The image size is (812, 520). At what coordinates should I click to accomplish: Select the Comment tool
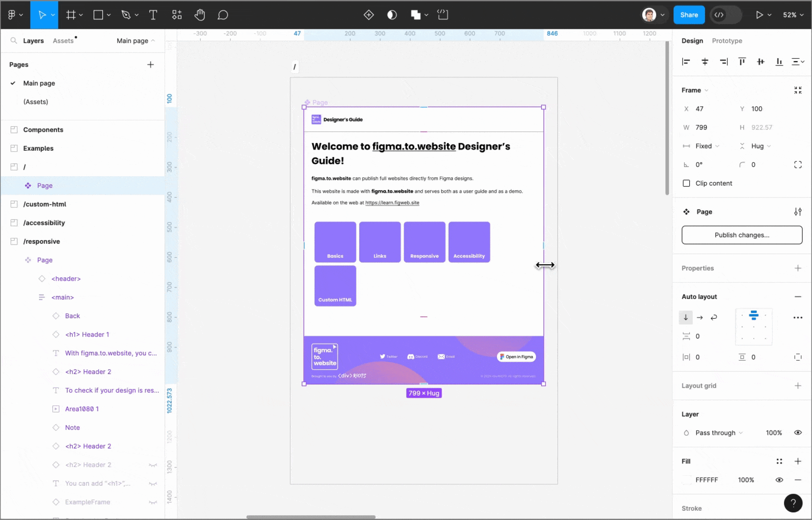pyautogui.click(x=222, y=15)
